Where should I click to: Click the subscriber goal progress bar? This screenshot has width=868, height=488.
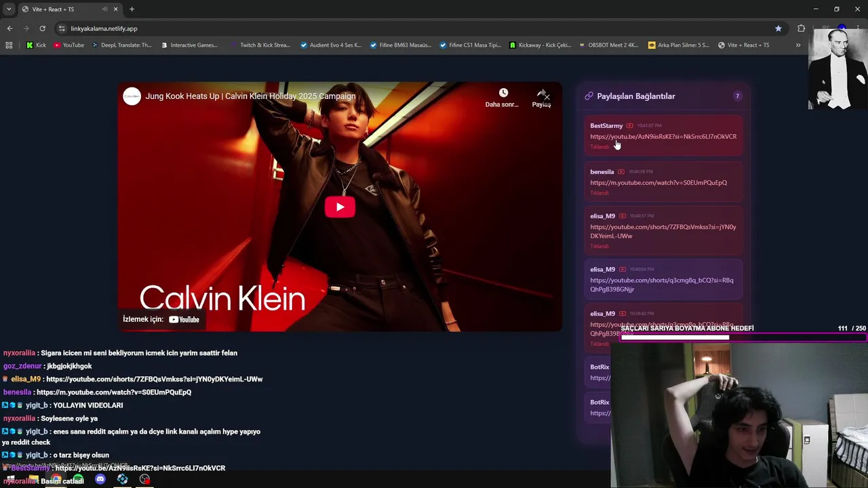coord(743,337)
